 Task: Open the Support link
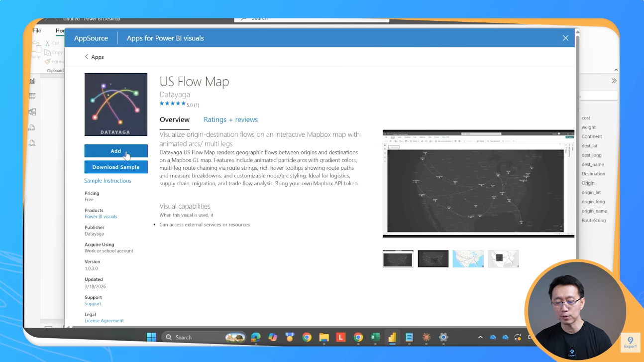click(93, 304)
